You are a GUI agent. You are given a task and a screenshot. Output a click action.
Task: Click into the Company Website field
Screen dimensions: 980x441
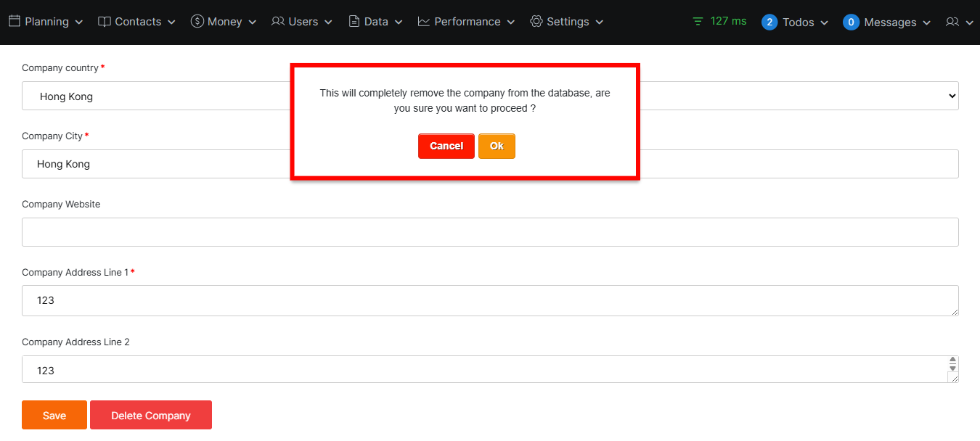coord(490,232)
